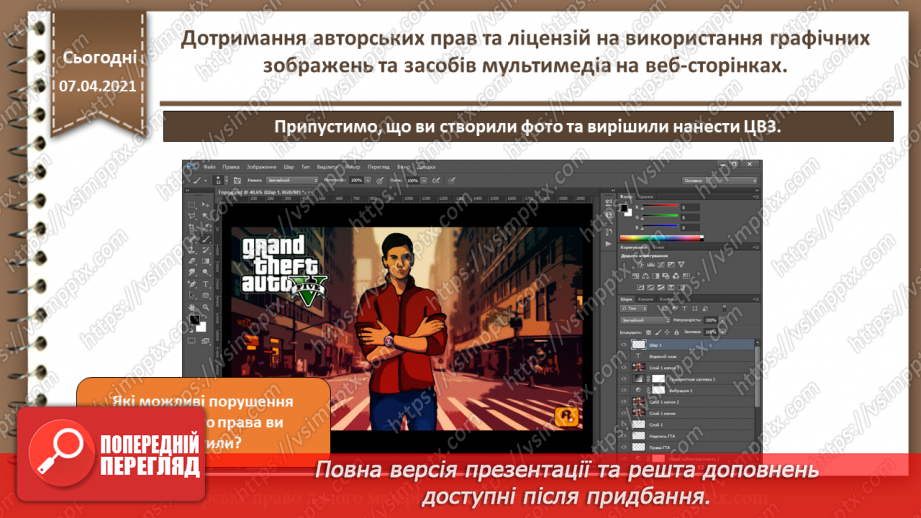Image resolution: width=921 pixels, height=518 pixels.
Task: Select the Rectangle shape tool
Action: [x=206, y=295]
